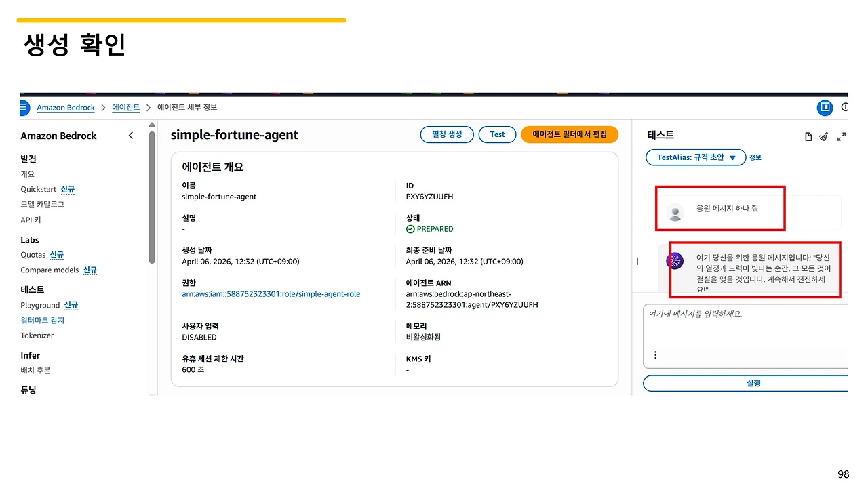Click the 에이전트 breadcrumb link
868x488 pixels.
click(125, 108)
